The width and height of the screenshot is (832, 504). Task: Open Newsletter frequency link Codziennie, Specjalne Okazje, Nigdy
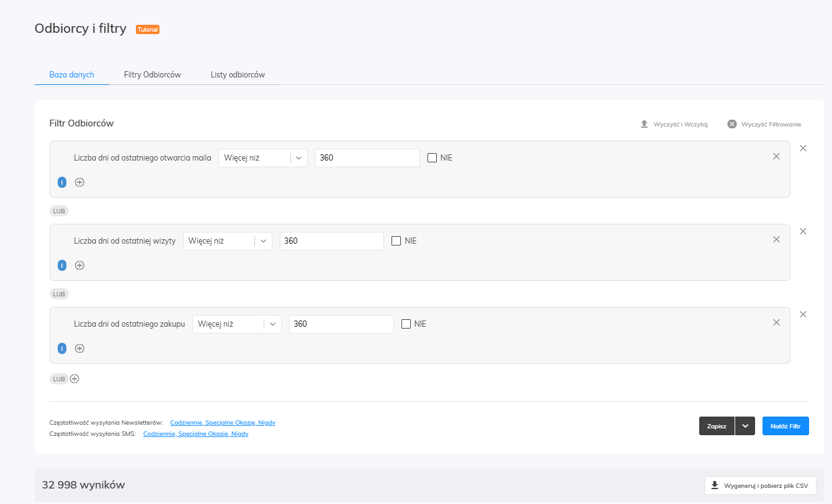pos(223,423)
